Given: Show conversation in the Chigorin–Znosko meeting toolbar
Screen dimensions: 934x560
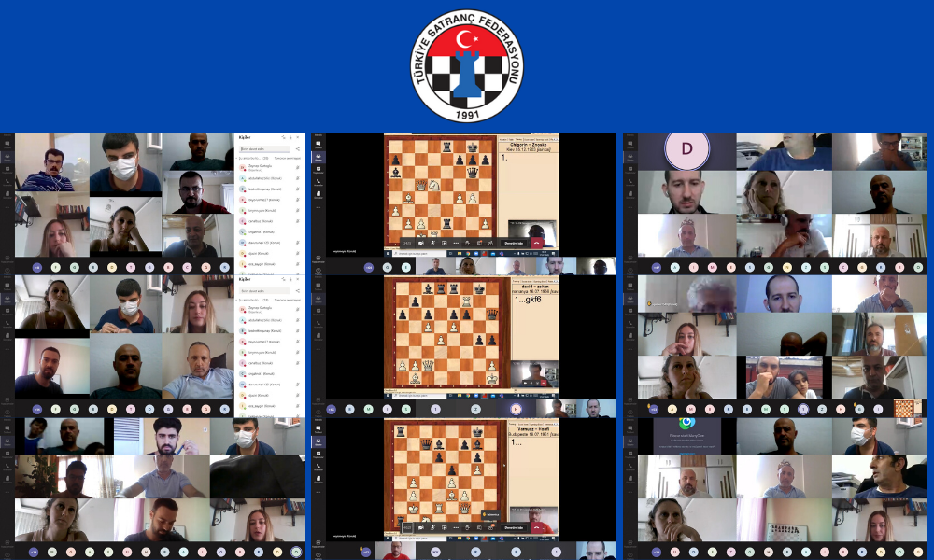Looking at the screenshot, I should (479, 243).
